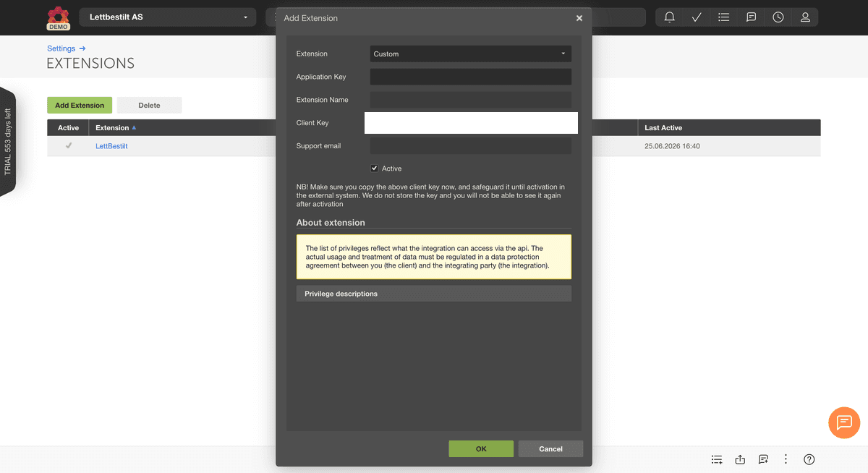The width and height of the screenshot is (868, 473).
Task: Click the DEMO gear logo
Action: click(x=58, y=18)
